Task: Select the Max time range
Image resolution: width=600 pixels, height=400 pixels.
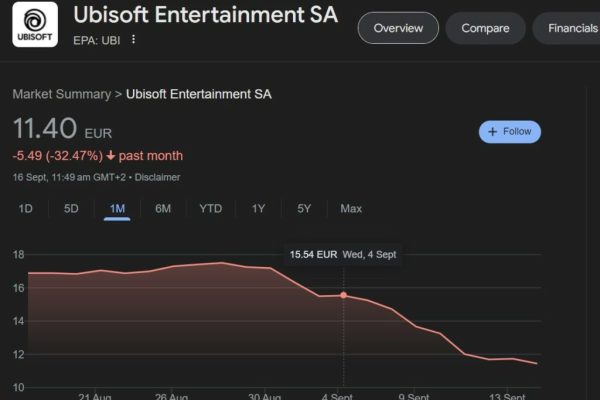Action: pos(351,209)
